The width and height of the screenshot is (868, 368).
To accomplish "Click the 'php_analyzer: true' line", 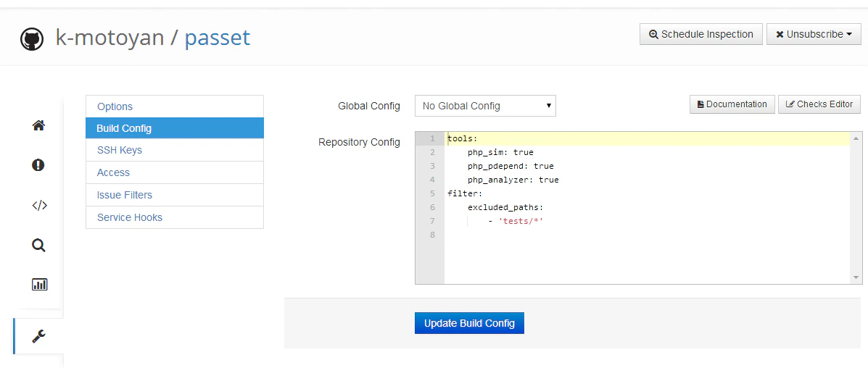I will tap(513, 180).
